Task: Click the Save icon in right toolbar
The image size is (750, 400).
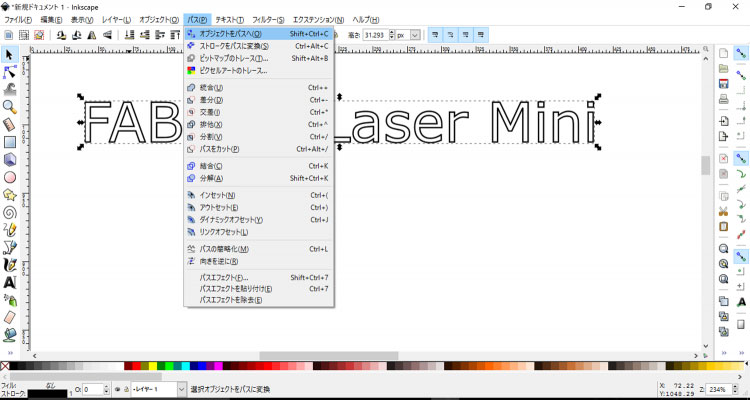Action: pos(723,84)
